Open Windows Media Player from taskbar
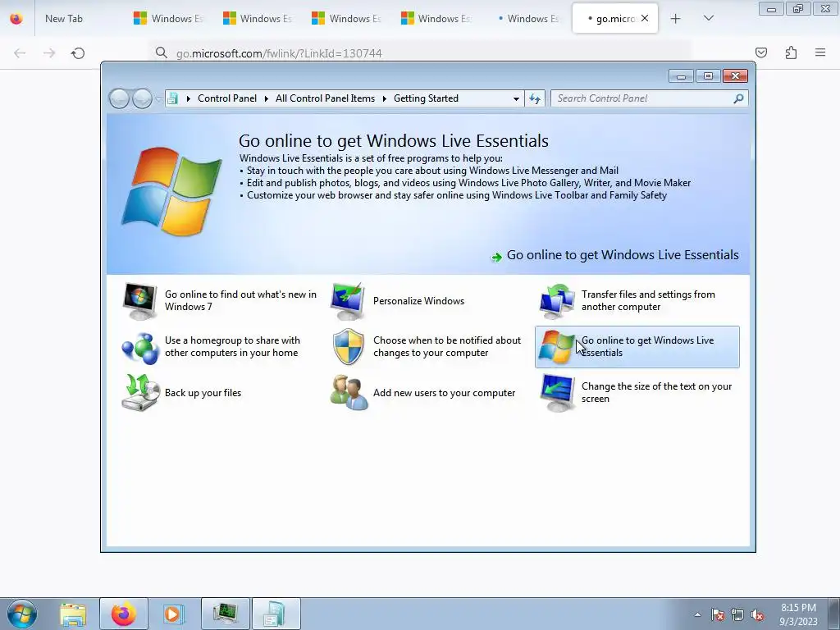The width and height of the screenshot is (840, 630). pyautogui.click(x=173, y=614)
